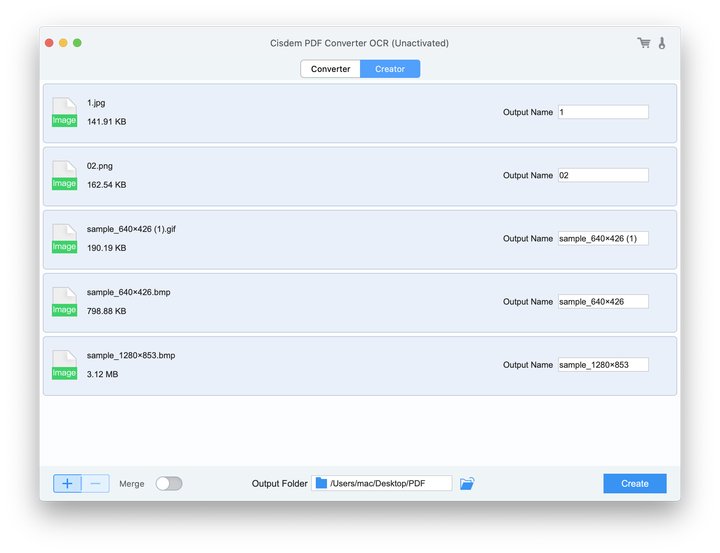Click the green fullscreen window button
720x553 pixels.
tap(77, 43)
